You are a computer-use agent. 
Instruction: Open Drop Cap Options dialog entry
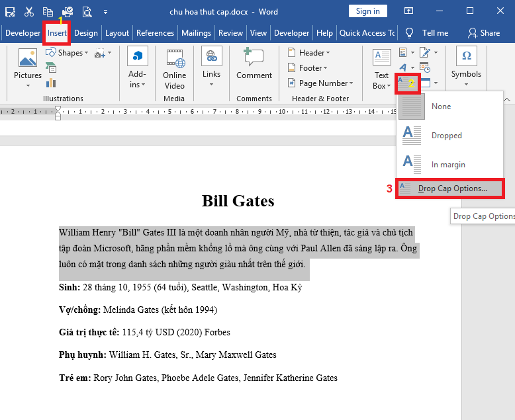[x=449, y=189]
